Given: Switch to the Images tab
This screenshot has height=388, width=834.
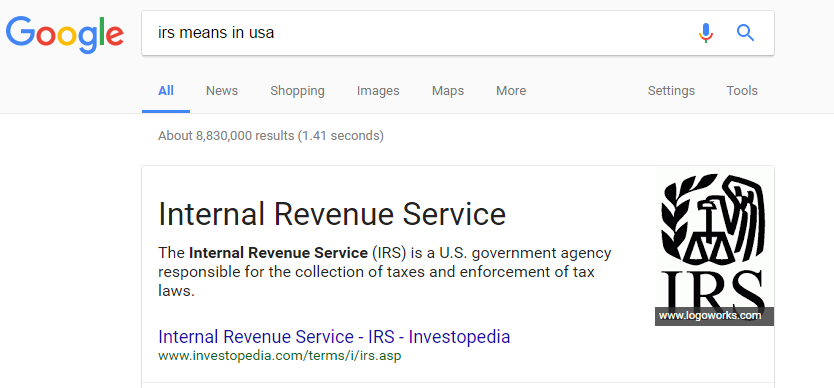Looking at the screenshot, I should coord(378,91).
